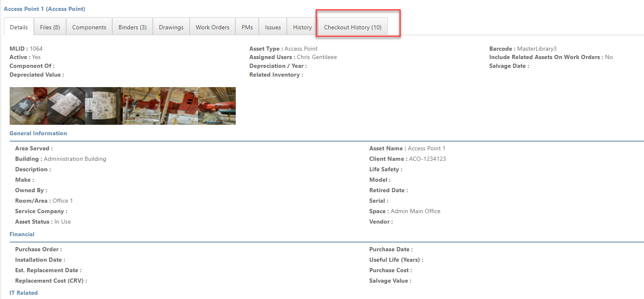Image resolution: width=644 pixels, height=299 pixels.
Task: Open the first asset photo thumbnail
Action: coord(28,106)
